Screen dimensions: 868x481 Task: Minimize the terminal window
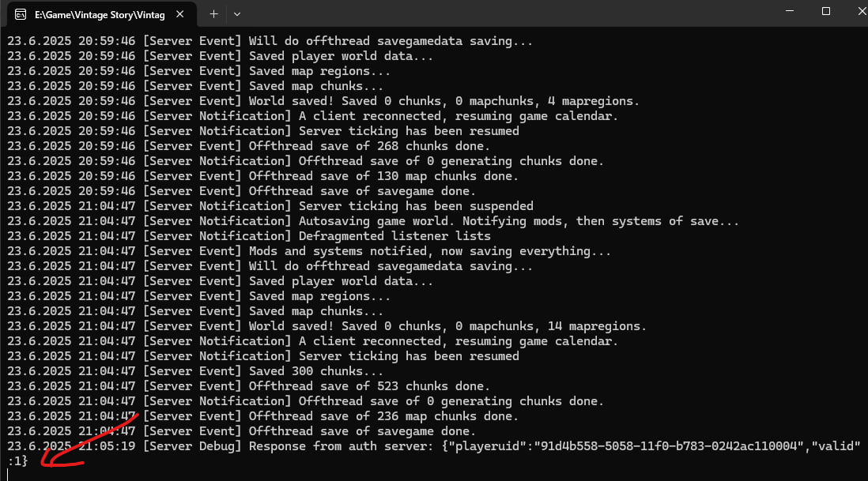point(789,12)
